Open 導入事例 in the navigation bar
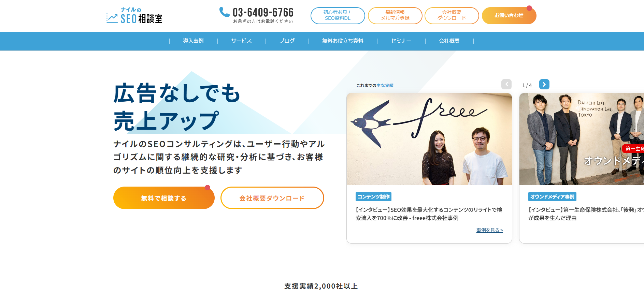 click(x=193, y=41)
